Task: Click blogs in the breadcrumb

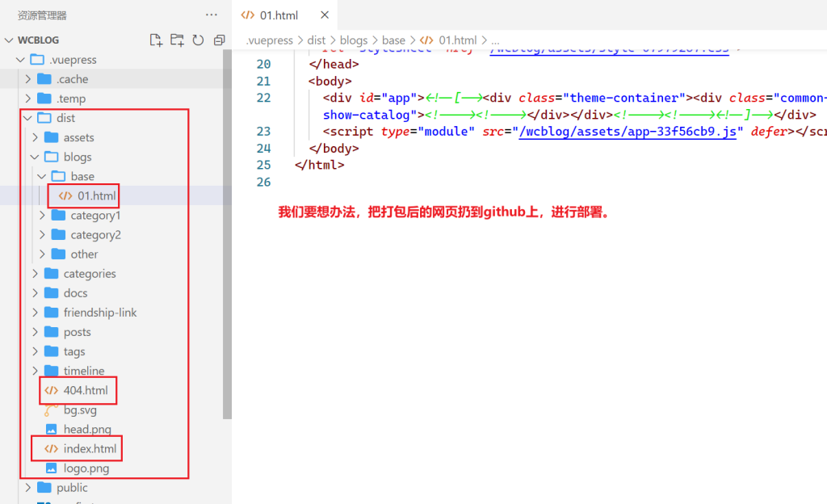Action: pyautogui.click(x=354, y=40)
